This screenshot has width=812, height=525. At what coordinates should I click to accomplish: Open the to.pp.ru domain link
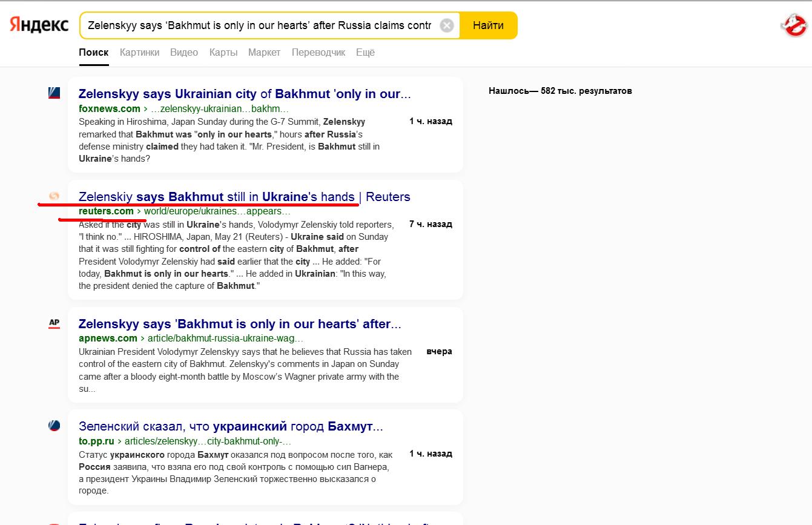pos(96,441)
